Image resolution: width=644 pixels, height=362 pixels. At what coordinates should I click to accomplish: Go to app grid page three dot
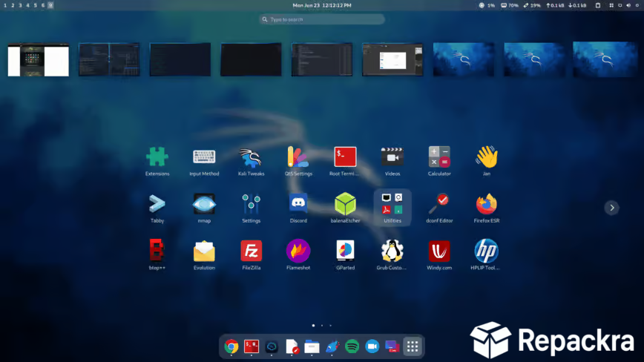click(x=331, y=326)
